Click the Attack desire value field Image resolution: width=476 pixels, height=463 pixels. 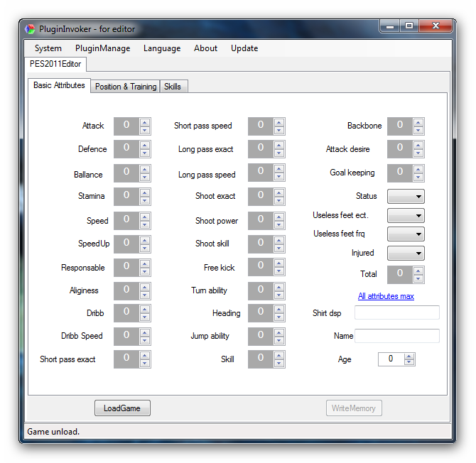(x=400, y=149)
